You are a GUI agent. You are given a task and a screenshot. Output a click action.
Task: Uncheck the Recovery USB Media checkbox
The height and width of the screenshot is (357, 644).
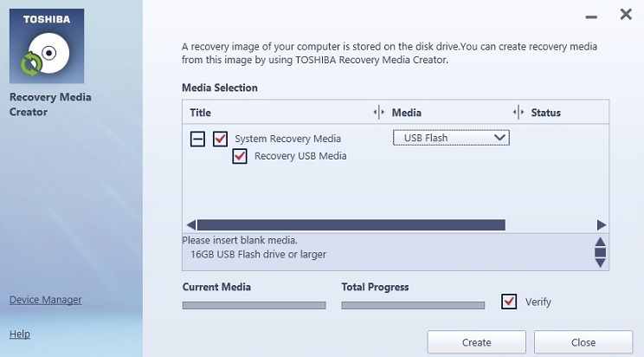[x=240, y=156]
